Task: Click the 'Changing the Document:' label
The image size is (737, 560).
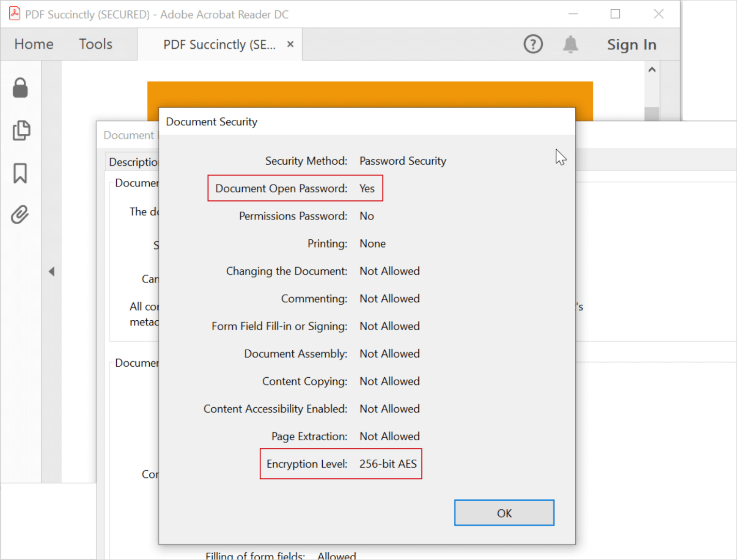Action: (287, 271)
